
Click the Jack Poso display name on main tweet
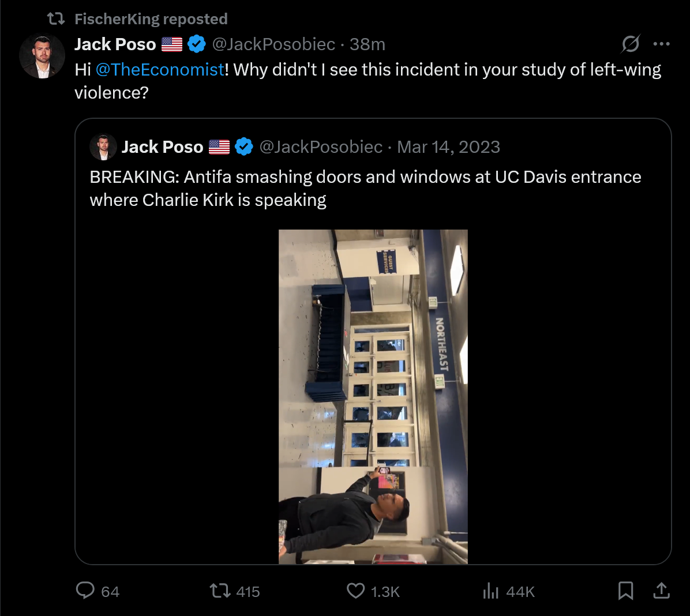(x=115, y=44)
